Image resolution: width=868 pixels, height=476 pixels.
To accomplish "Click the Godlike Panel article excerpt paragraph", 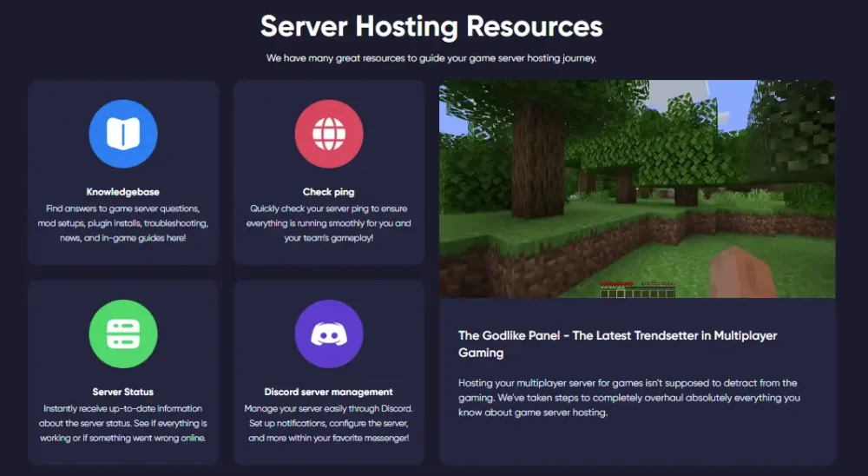I will click(x=628, y=397).
